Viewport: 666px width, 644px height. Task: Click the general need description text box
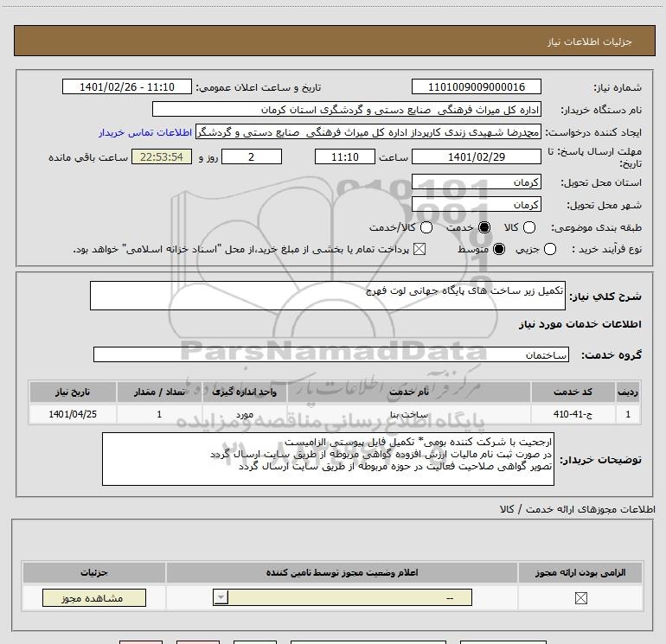[x=328, y=296]
